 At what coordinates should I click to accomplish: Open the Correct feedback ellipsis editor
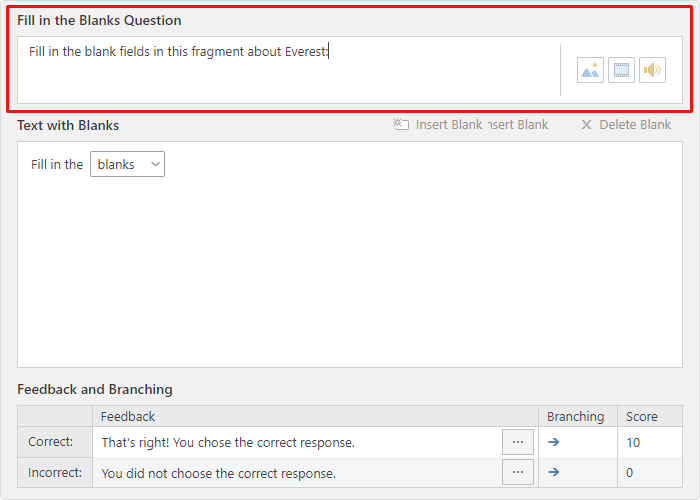coord(518,442)
